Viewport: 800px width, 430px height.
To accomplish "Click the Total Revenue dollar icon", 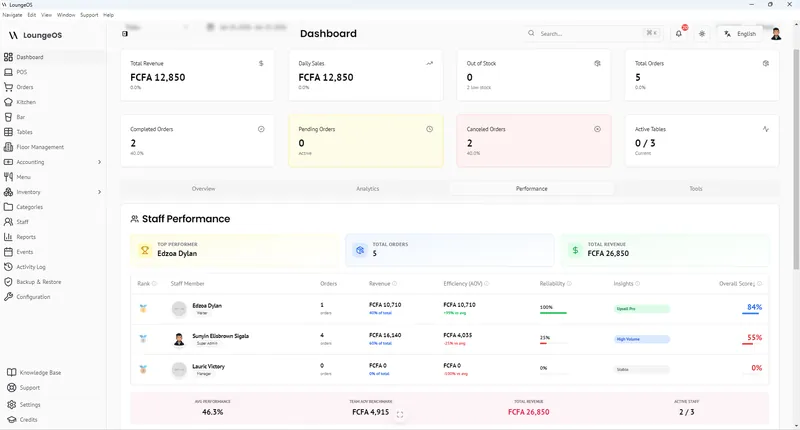I will pyautogui.click(x=261, y=63).
